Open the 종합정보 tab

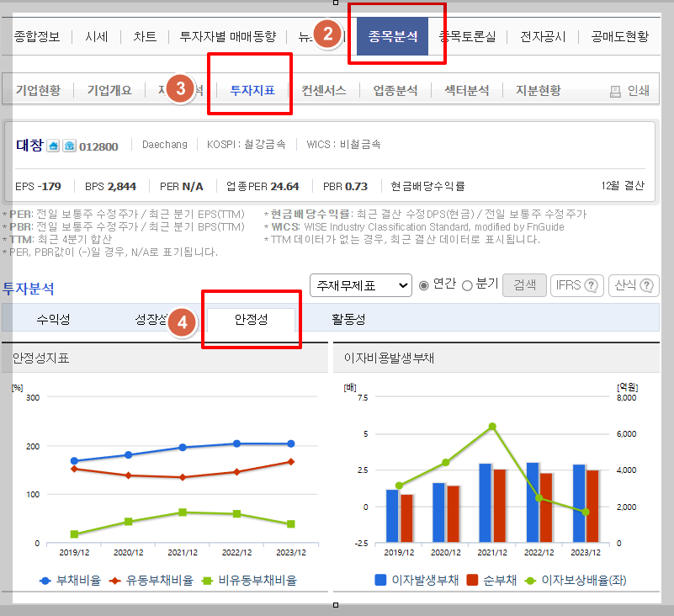pyautogui.click(x=37, y=36)
